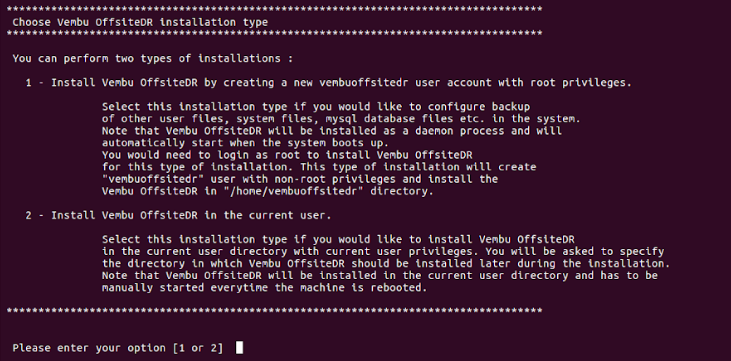
Task: Click the 'Choose Vembu OffsiteDR installation type' heading
Action: click(x=140, y=22)
